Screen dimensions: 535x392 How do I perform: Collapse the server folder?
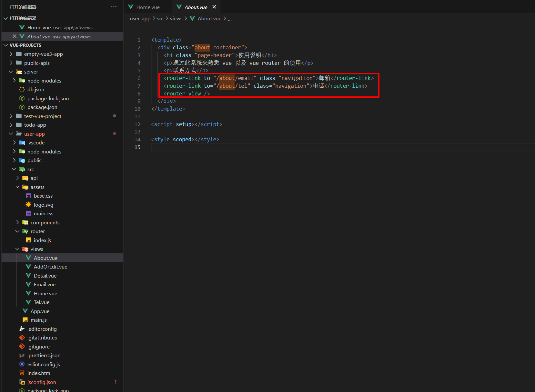click(11, 72)
